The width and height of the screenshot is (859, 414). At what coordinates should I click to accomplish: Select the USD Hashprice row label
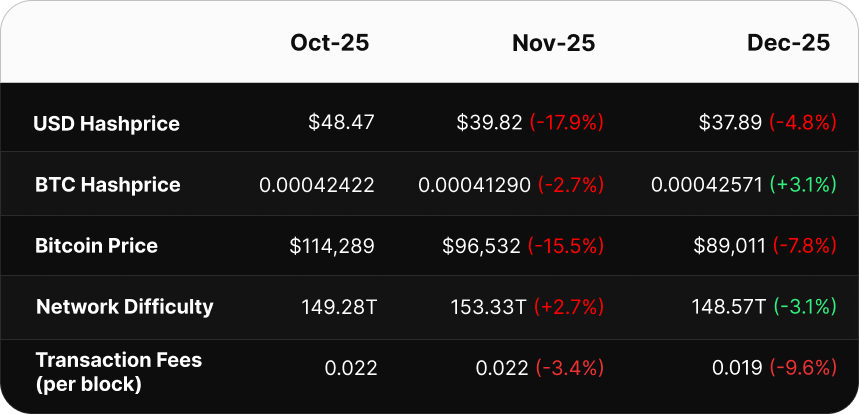(x=106, y=124)
